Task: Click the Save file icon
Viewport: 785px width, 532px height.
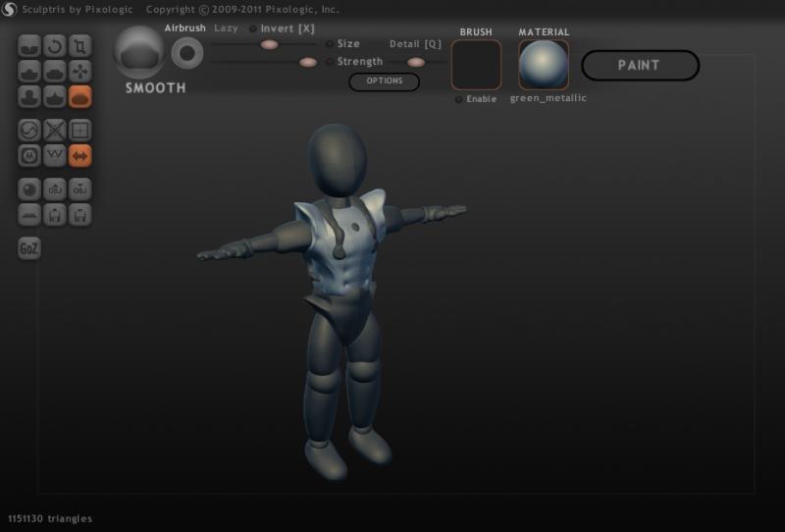Action: coord(80,214)
